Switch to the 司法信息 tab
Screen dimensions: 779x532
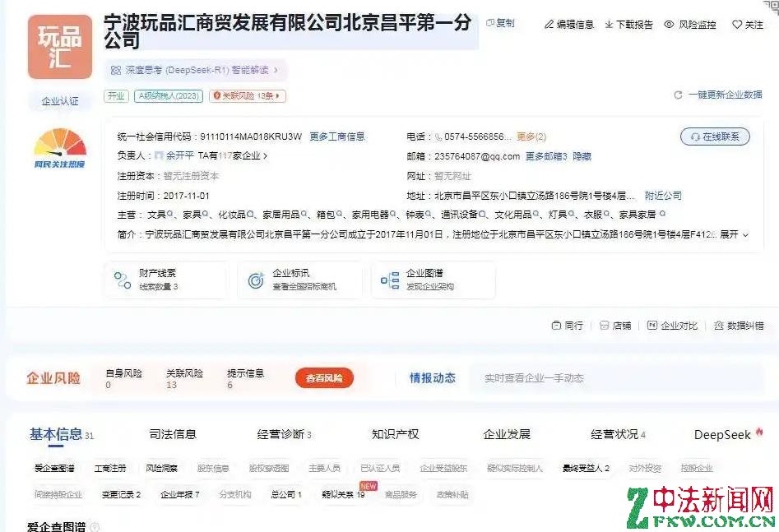[x=173, y=435]
